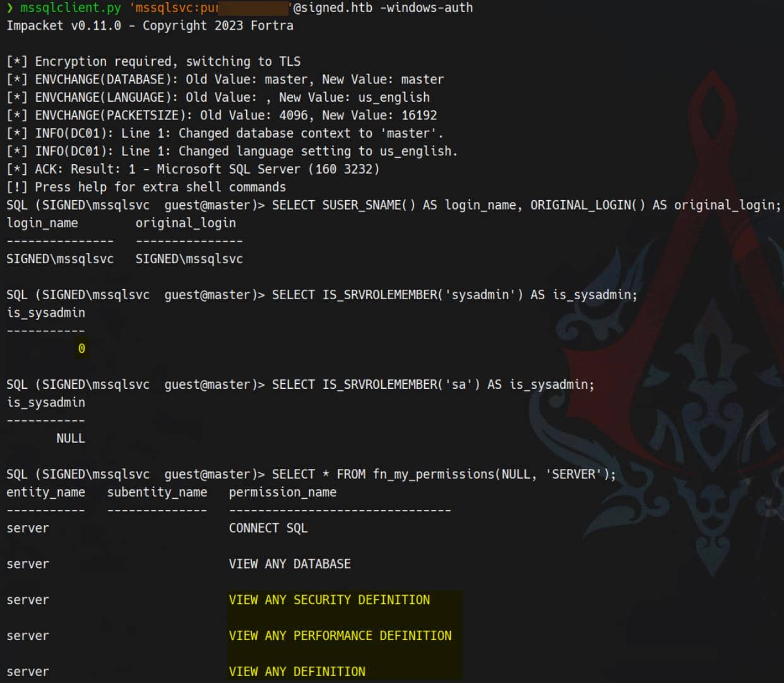Click the IS_SRVROLEMEMBER('sysadmin') query

click(x=455, y=295)
